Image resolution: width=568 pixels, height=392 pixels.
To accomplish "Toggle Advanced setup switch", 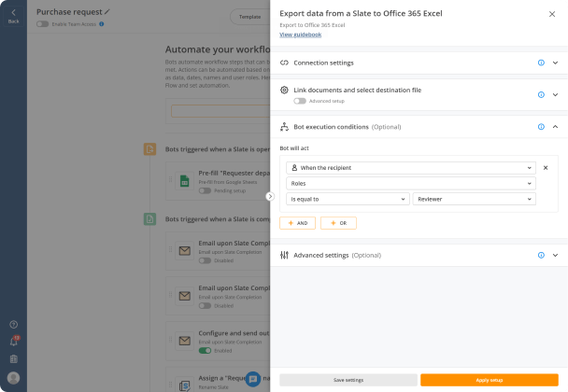I will point(300,101).
